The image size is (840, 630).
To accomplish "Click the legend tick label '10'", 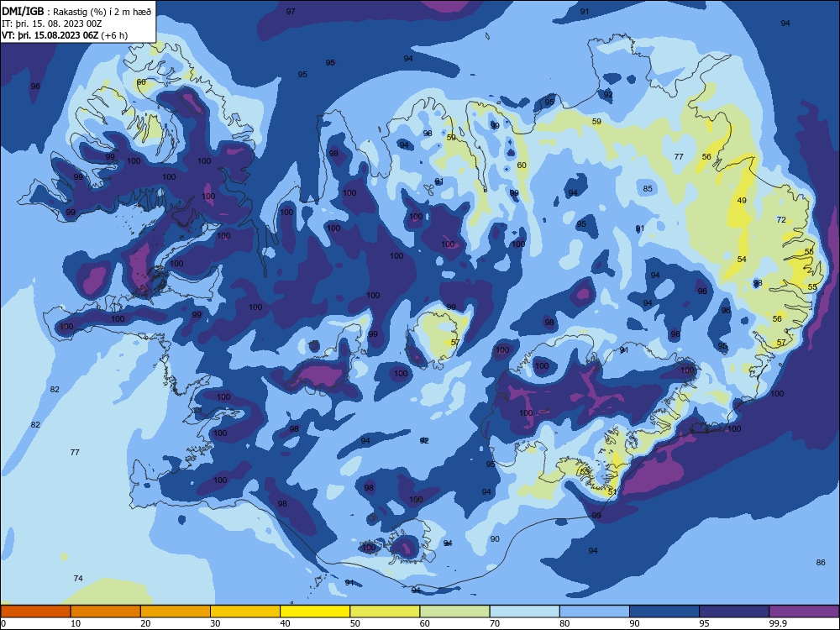I will point(76,623).
